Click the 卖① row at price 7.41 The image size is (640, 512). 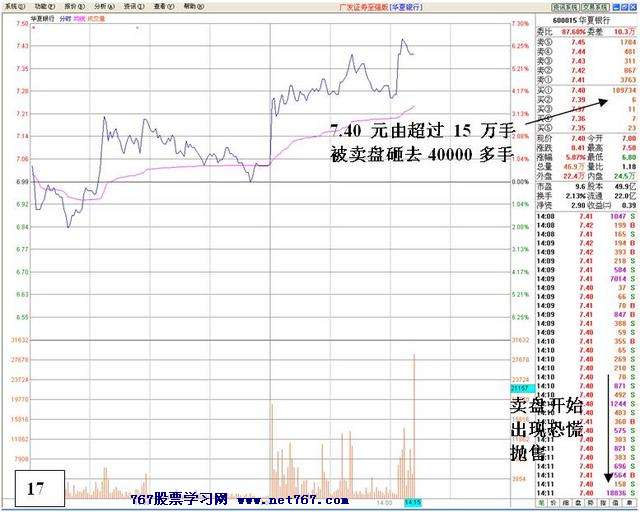pos(586,80)
